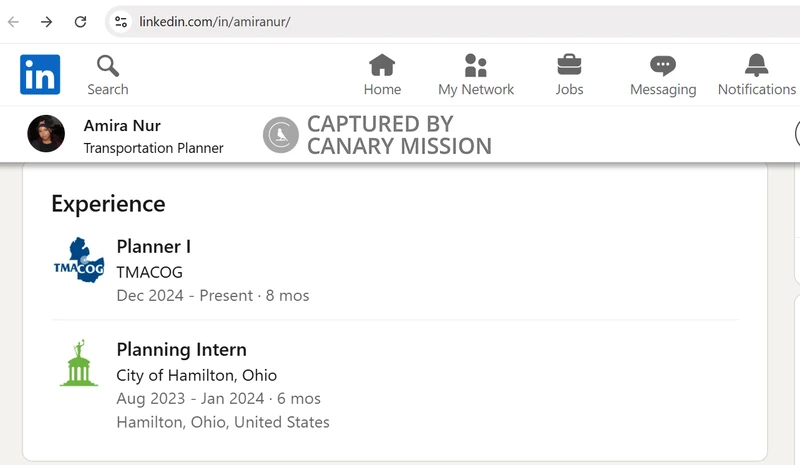This screenshot has width=800, height=465.
Task: Click the browser forward arrow
Action: [47, 21]
